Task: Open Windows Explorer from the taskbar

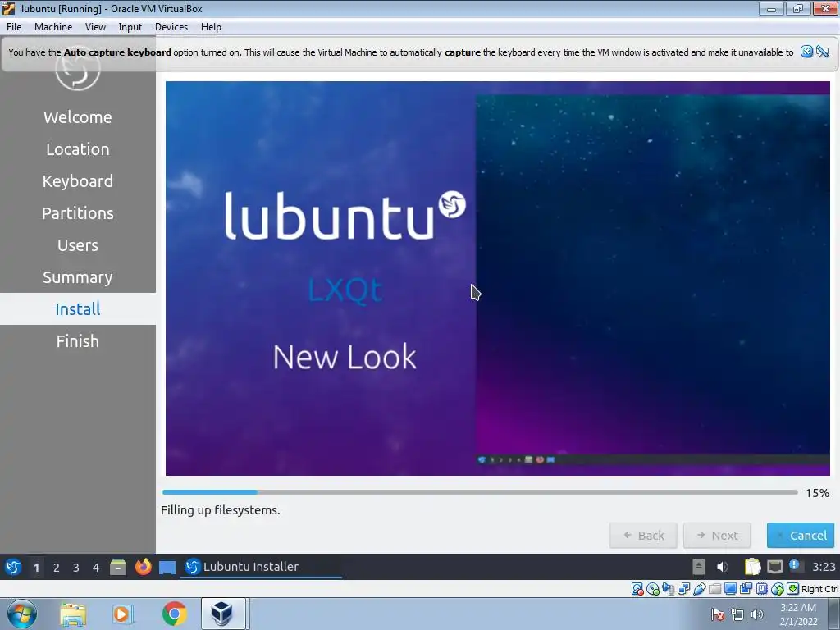Action: 73,614
